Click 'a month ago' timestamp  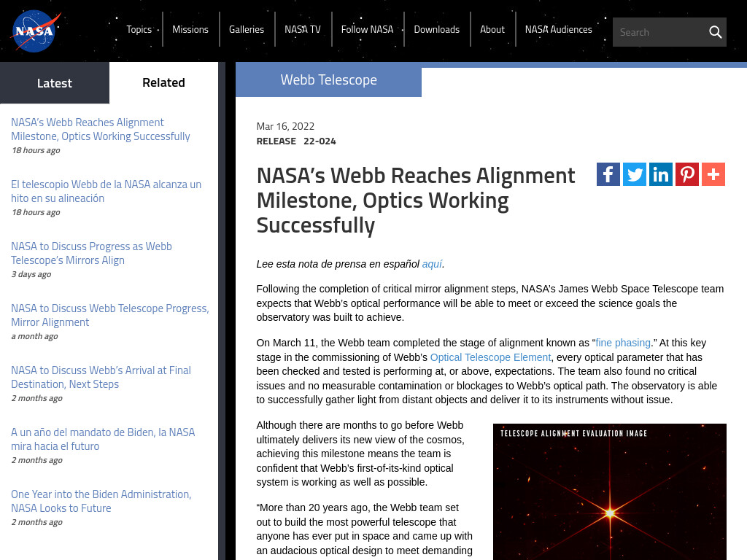click(x=34, y=336)
